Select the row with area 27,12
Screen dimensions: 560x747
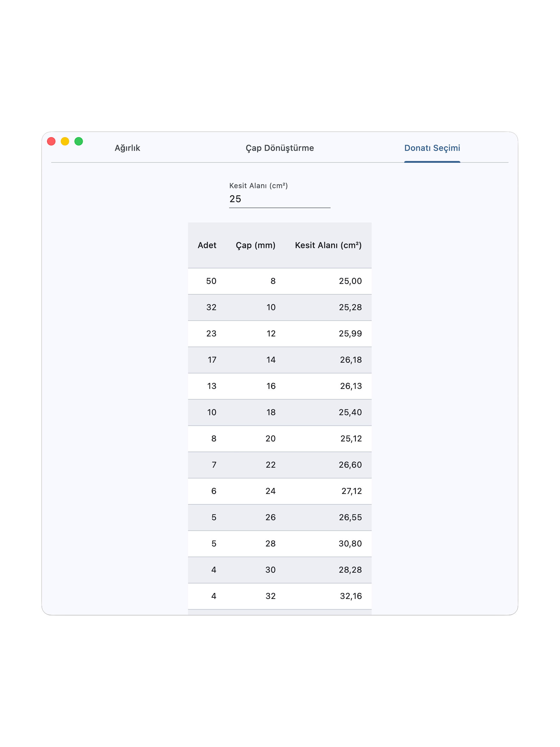click(280, 491)
